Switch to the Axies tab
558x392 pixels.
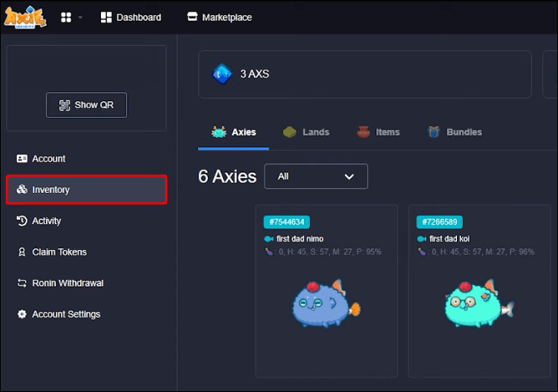click(x=234, y=133)
